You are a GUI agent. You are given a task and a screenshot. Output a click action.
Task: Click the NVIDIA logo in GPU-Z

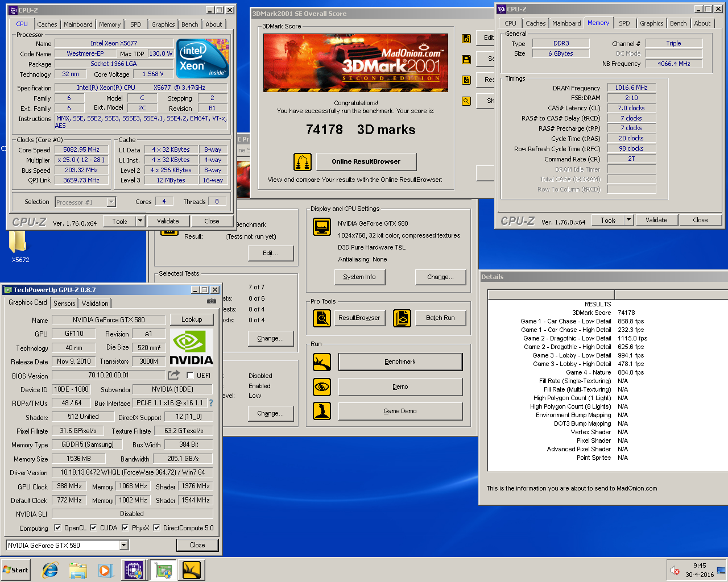[x=192, y=347]
